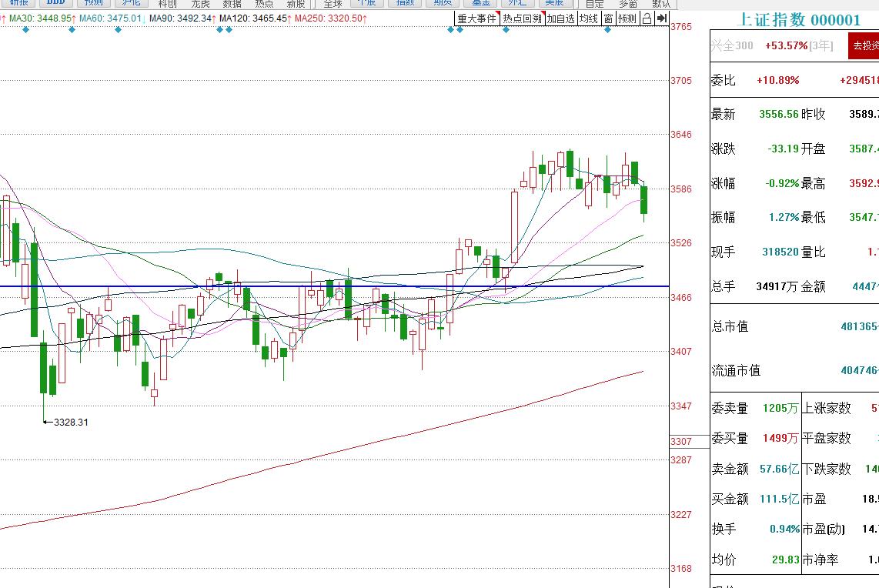Screen dimensions: 879x588
Task: Click diamond marker under MA30 label
Action: coord(26,30)
